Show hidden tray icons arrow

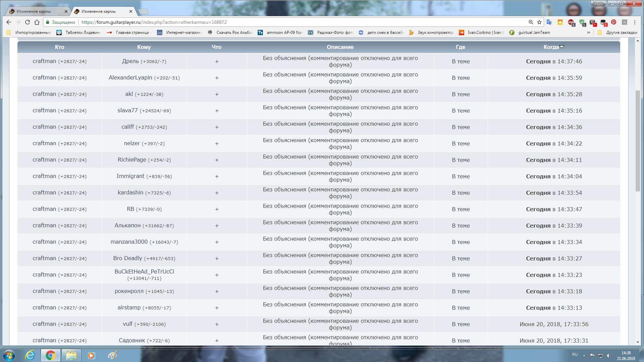584,355
